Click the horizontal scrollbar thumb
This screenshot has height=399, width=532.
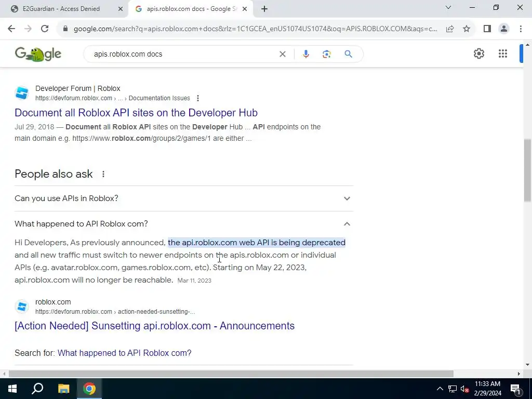[x=231, y=374]
